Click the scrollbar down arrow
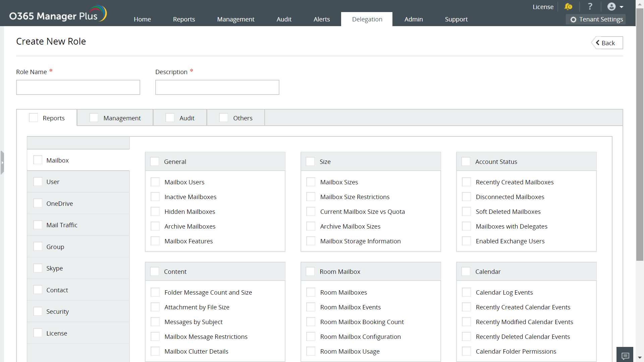 (x=640, y=358)
